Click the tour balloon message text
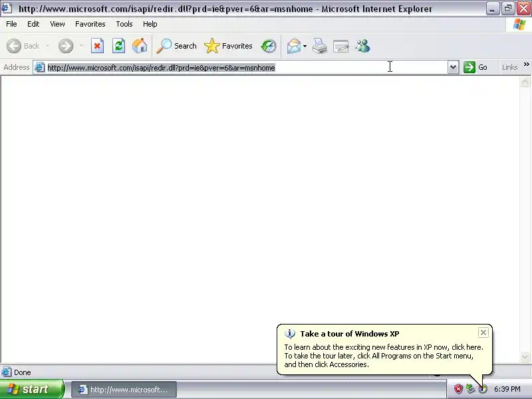The width and height of the screenshot is (532, 399). pyautogui.click(x=384, y=356)
